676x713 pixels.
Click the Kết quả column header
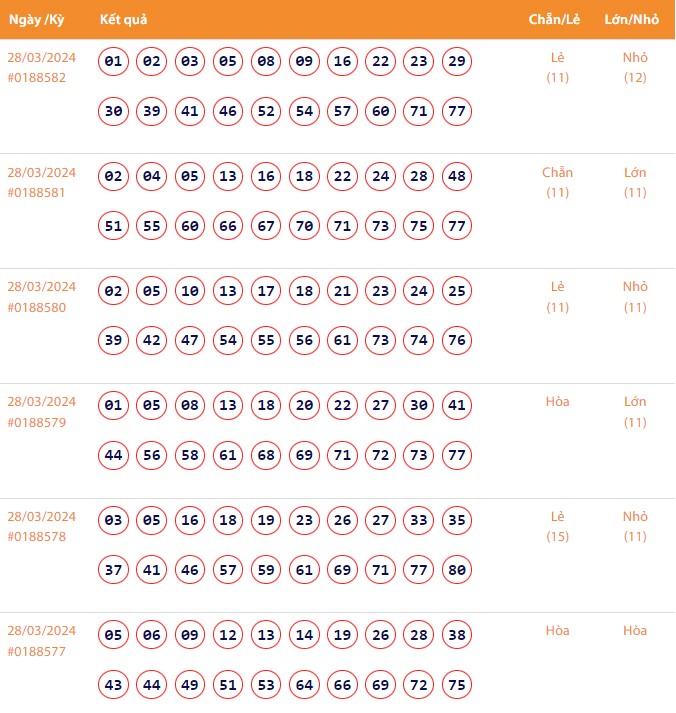pyautogui.click(x=125, y=19)
